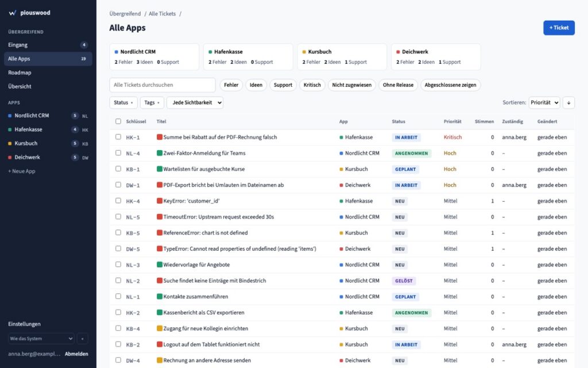Filter by Kritisch chip
Image resolution: width=588 pixels, height=368 pixels.
312,85
